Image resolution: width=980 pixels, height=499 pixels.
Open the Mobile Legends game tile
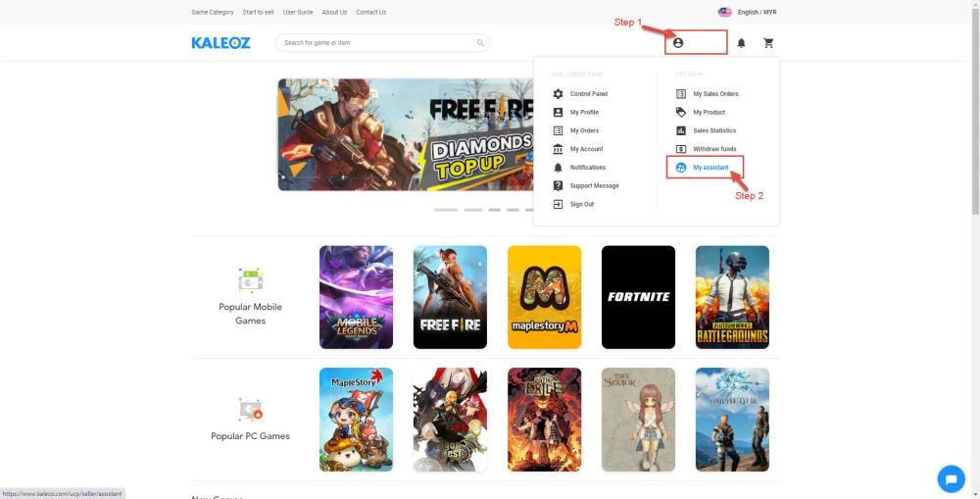point(357,297)
